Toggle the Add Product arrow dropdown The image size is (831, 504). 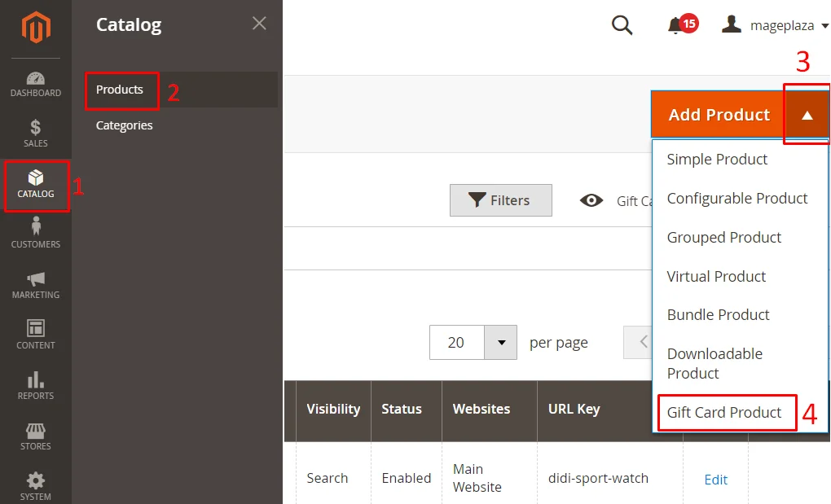(807, 115)
